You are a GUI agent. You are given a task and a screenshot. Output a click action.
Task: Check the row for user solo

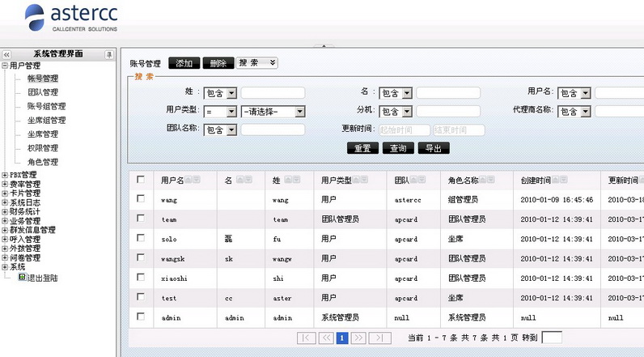click(141, 238)
